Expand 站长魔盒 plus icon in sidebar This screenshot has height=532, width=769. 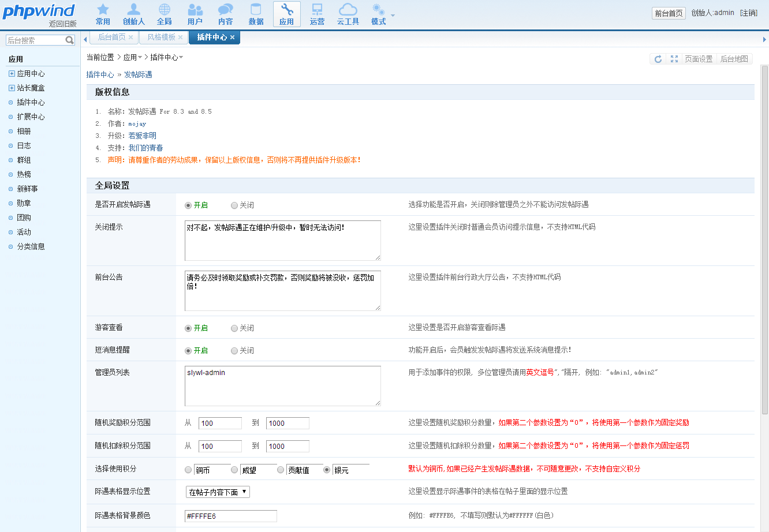tap(12, 88)
